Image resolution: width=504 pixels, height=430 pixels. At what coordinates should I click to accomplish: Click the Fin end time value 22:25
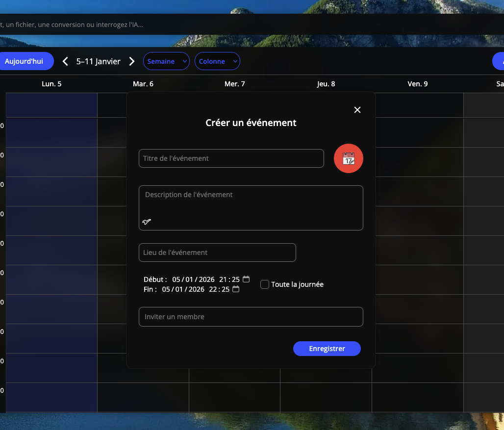pyautogui.click(x=219, y=289)
